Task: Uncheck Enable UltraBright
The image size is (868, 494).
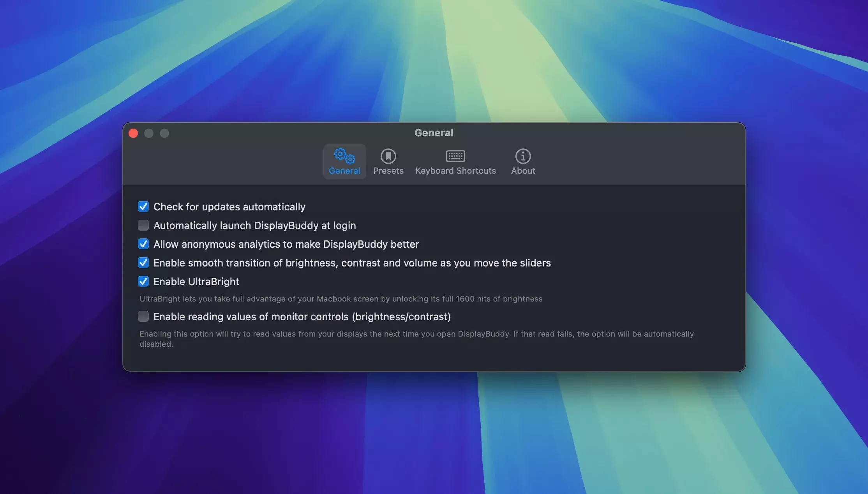Action: click(x=143, y=281)
